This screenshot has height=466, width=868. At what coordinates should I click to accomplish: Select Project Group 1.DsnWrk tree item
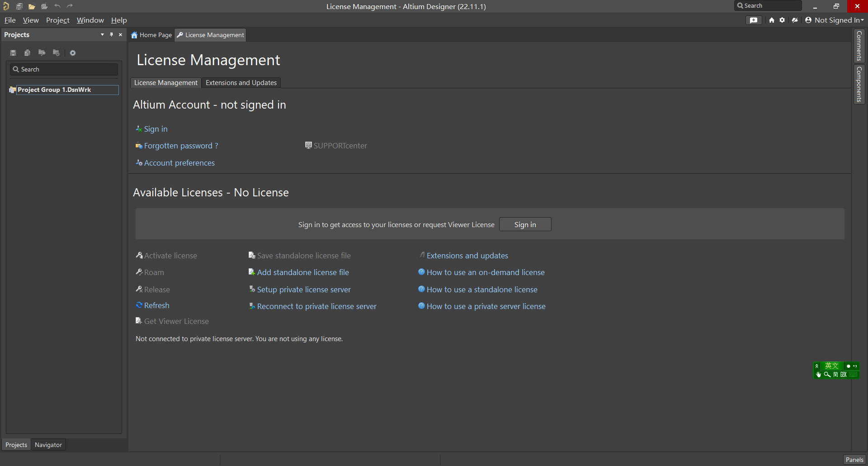click(x=54, y=90)
